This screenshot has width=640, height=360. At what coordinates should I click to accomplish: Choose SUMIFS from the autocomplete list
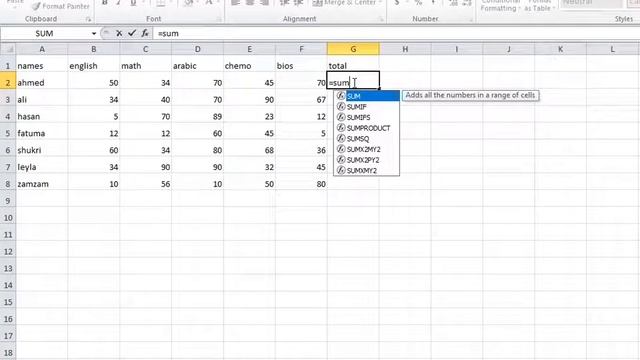coord(367,117)
